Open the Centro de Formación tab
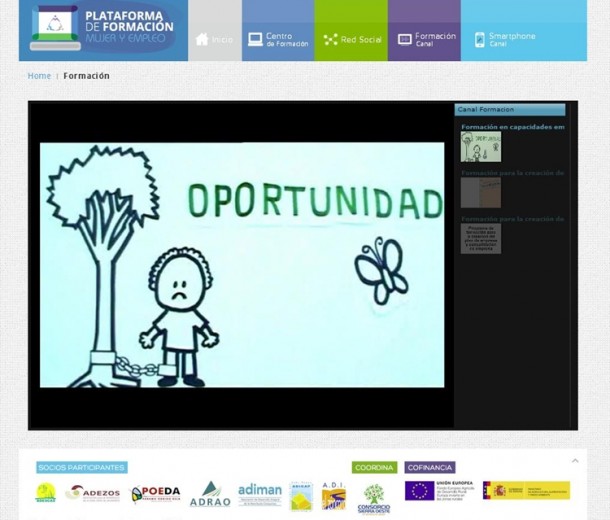The image size is (610, 520). pos(278,40)
